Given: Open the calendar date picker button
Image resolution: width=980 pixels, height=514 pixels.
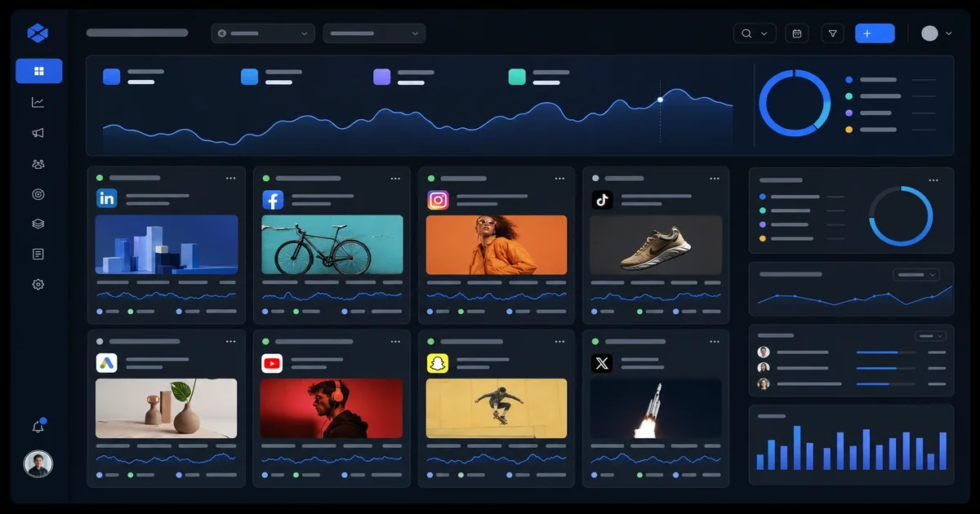Looking at the screenshot, I should tap(796, 33).
